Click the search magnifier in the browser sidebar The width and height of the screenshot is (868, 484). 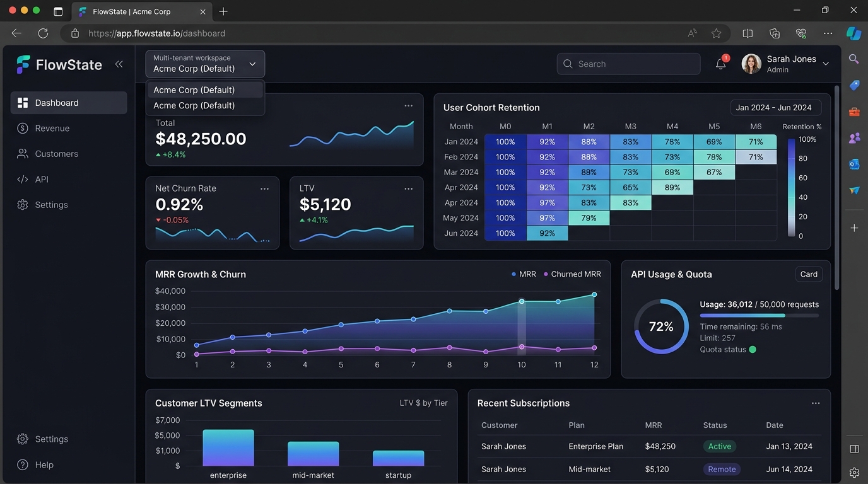[854, 59]
